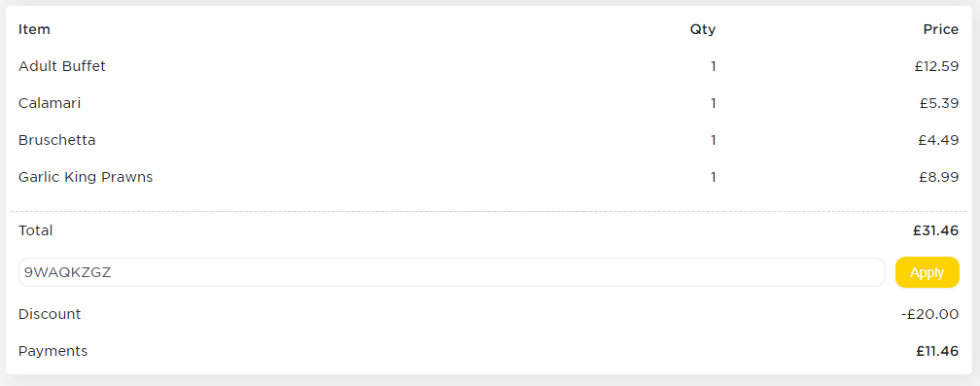Click the Price column header
Viewport: 980px width, 386px height.
(941, 29)
